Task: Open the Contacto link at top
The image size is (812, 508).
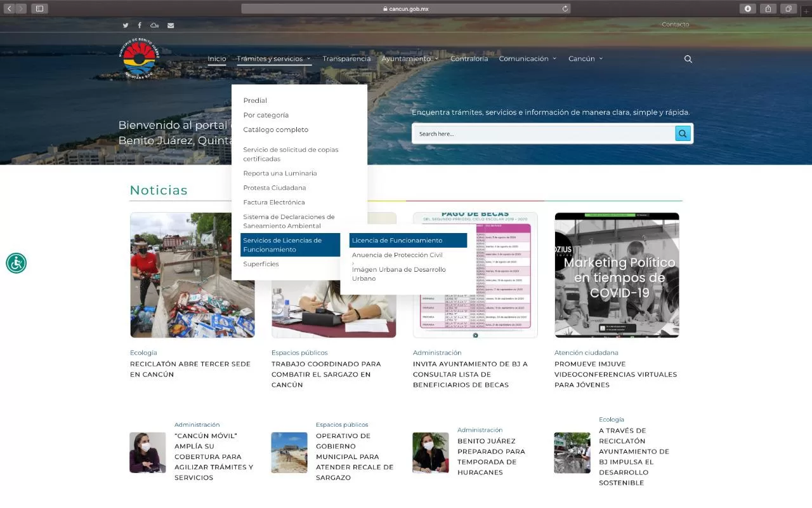Action: point(675,25)
